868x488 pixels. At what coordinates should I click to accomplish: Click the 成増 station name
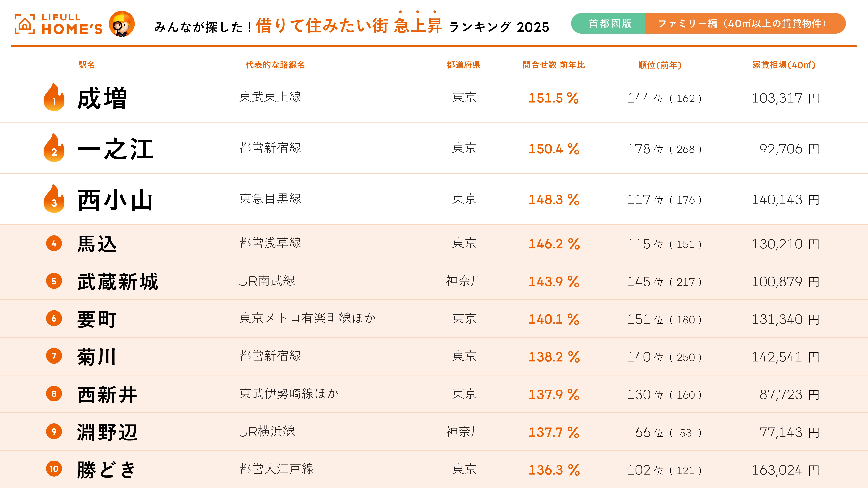point(102,98)
